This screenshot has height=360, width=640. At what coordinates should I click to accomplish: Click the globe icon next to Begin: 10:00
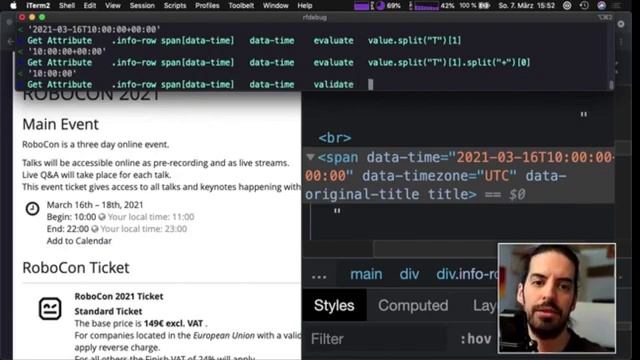tap(102, 217)
